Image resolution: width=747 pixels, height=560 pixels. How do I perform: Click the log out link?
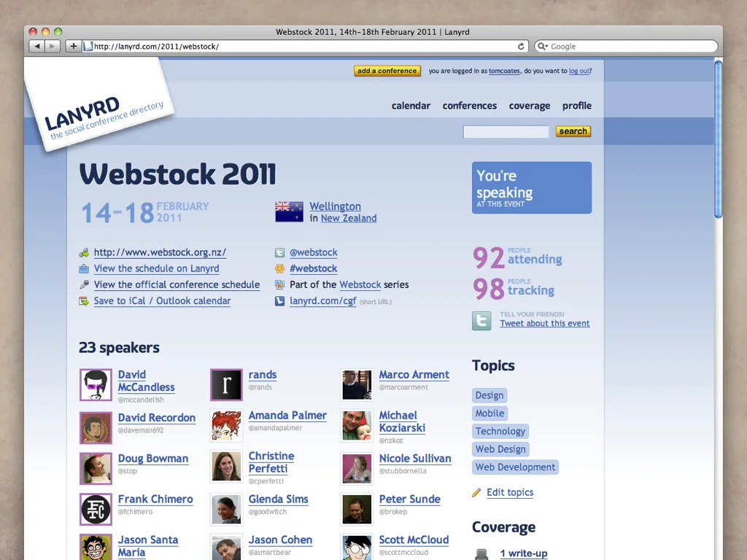click(x=579, y=71)
